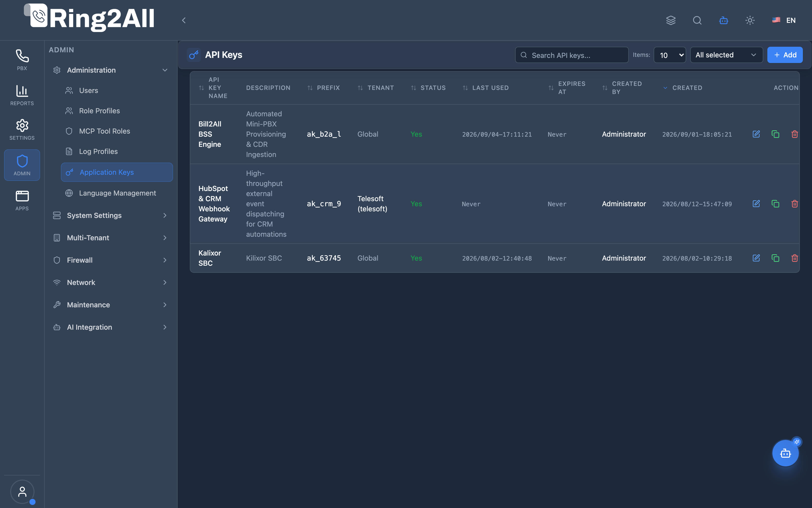Go to Role Profiles menu item

116,110
